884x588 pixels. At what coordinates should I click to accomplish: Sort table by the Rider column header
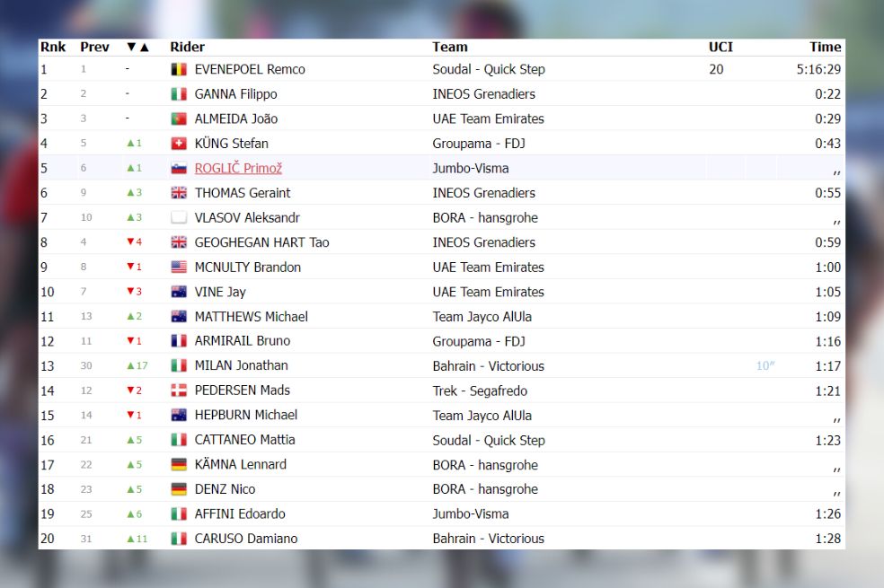[187, 47]
